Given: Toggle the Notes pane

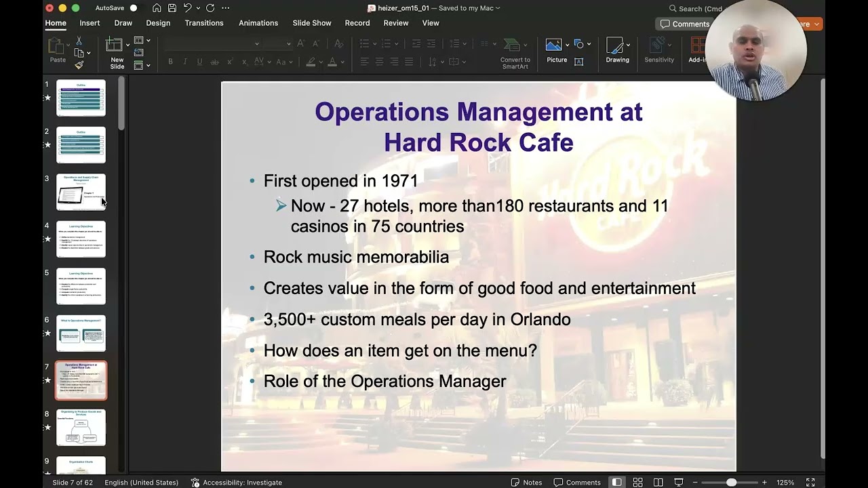Looking at the screenshot, I should (527, 483).
